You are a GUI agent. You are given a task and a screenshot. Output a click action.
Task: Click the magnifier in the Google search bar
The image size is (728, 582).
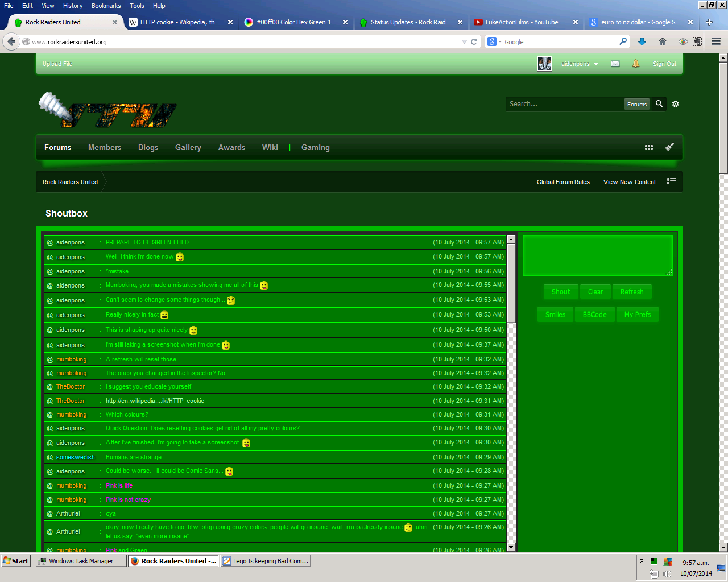click(x=623, y=41)
